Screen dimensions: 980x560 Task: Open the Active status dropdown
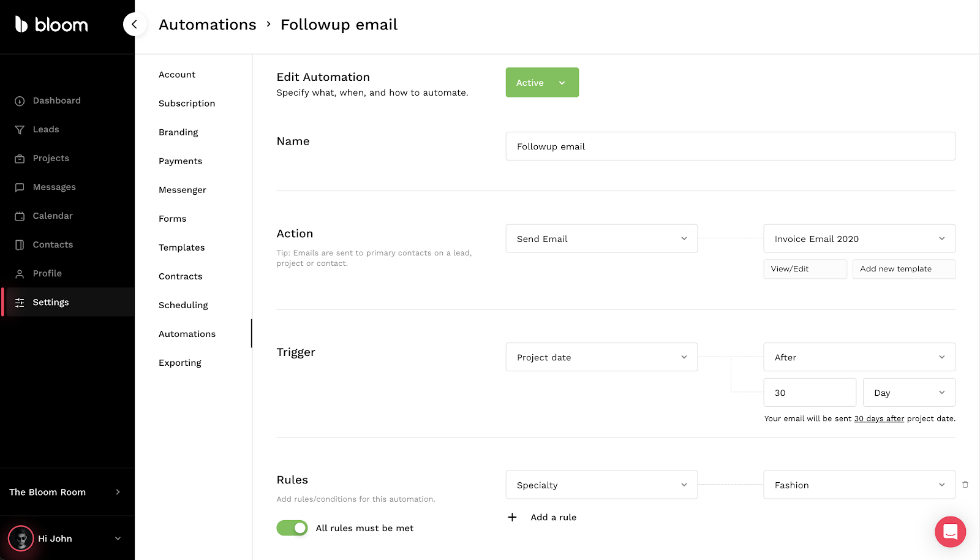[542, 83]
